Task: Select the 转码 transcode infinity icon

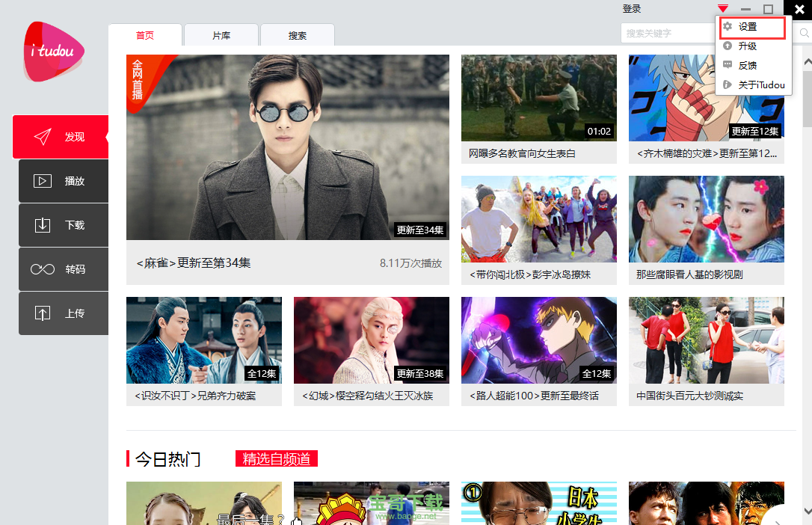Action: (43, 269)
